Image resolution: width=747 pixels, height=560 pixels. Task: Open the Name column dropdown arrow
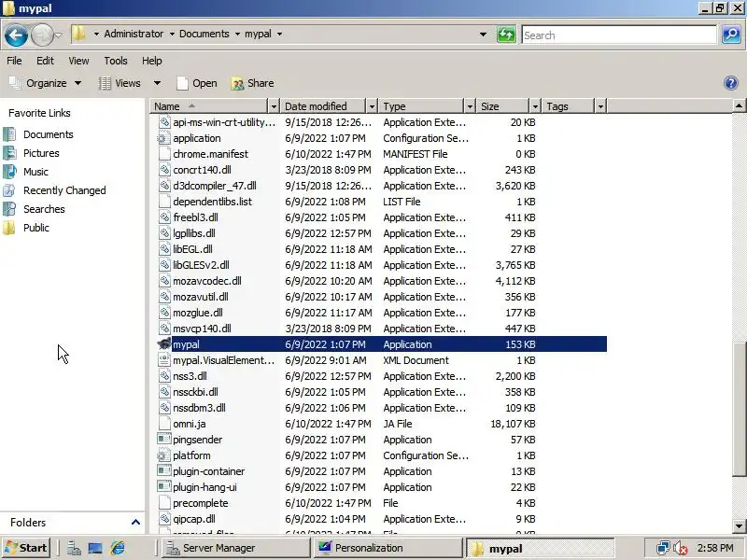click(274, 106)
